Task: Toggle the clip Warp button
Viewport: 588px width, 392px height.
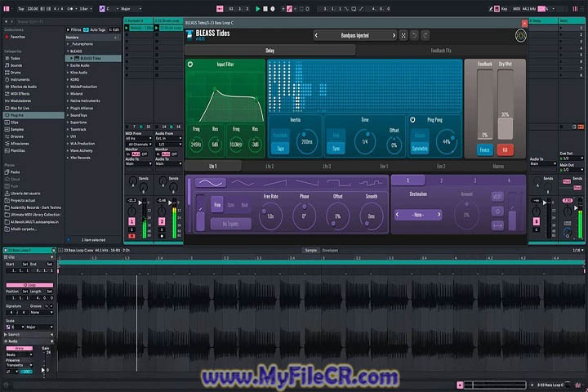Action: [x=19, y=348]
